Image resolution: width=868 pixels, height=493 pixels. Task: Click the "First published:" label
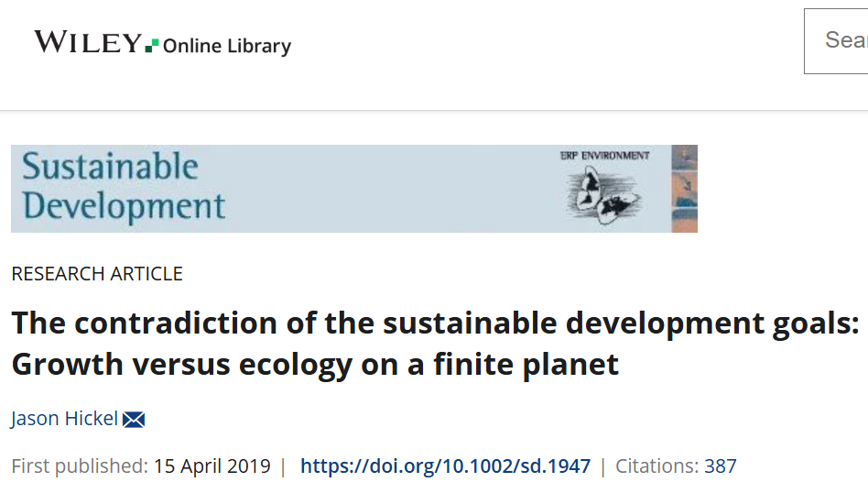pos(79,466)
